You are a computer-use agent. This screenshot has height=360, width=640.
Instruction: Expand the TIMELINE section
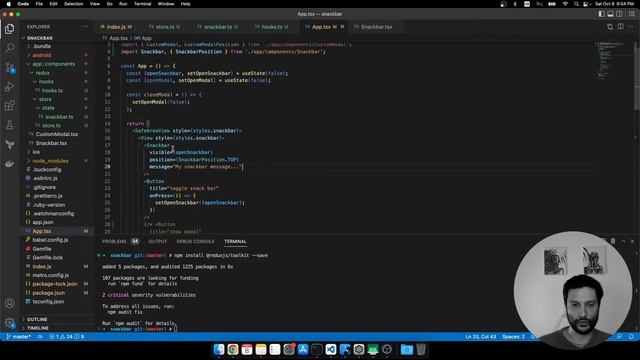pos(38,328)
